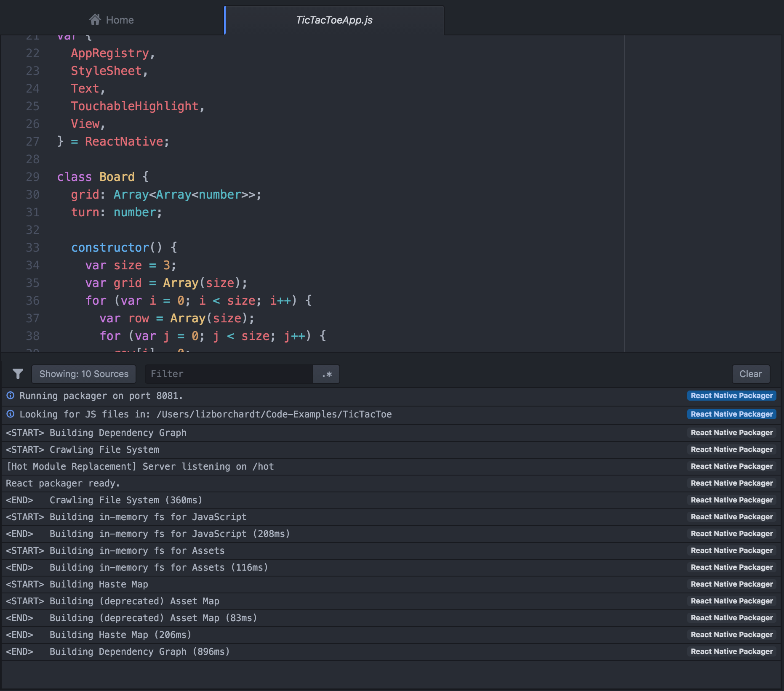
Task: Click the 'constructor() {' code line
Action: tap(124, 247)
